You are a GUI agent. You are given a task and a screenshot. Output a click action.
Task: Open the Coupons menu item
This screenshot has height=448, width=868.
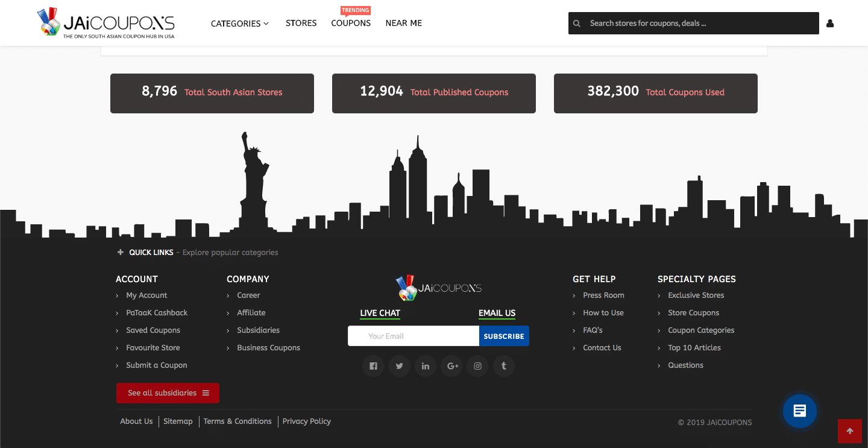pyautogui.click(x=351, y=23)
